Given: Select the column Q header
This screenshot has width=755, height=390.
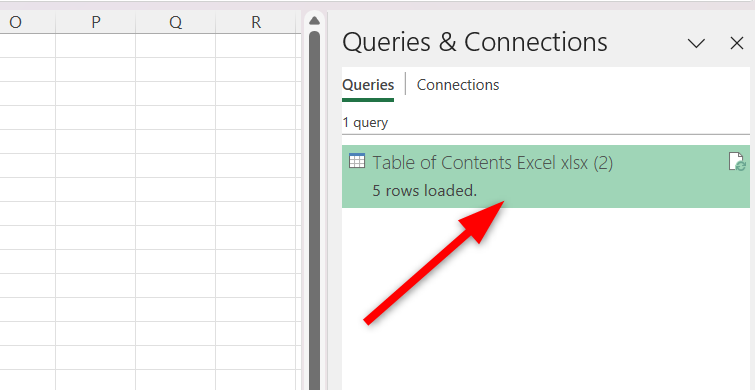Looking at the screenshot, I should click(x=176, y=23).
